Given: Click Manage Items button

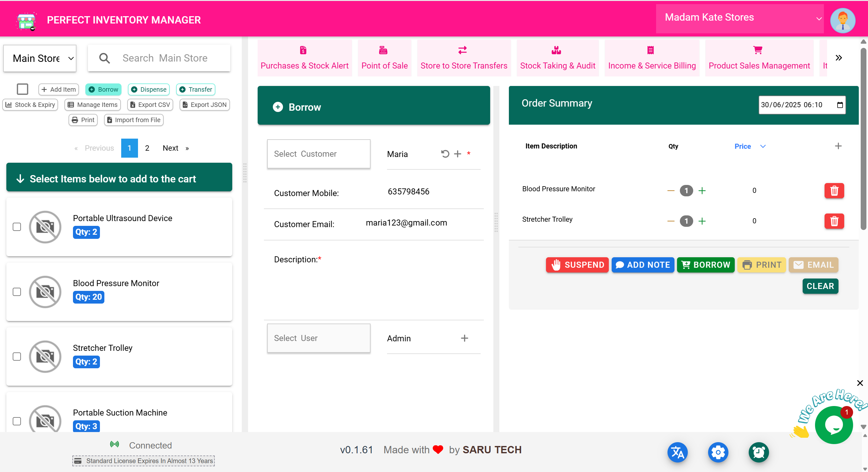Looking at the screenshot, I should [x=93, y=105].
